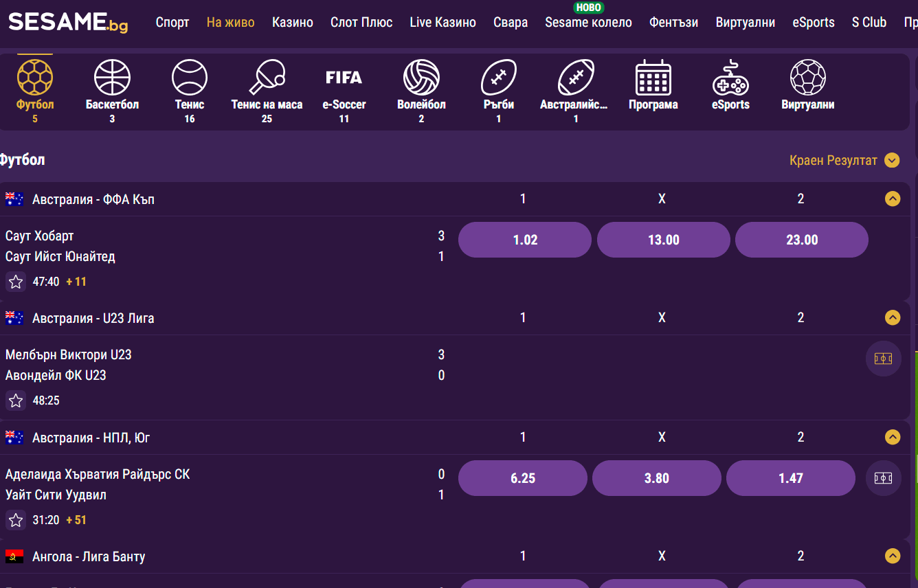This screenshot has width=918, height=588.
Task: Select the Австралийски football icon
Action: tap(576, 77)
